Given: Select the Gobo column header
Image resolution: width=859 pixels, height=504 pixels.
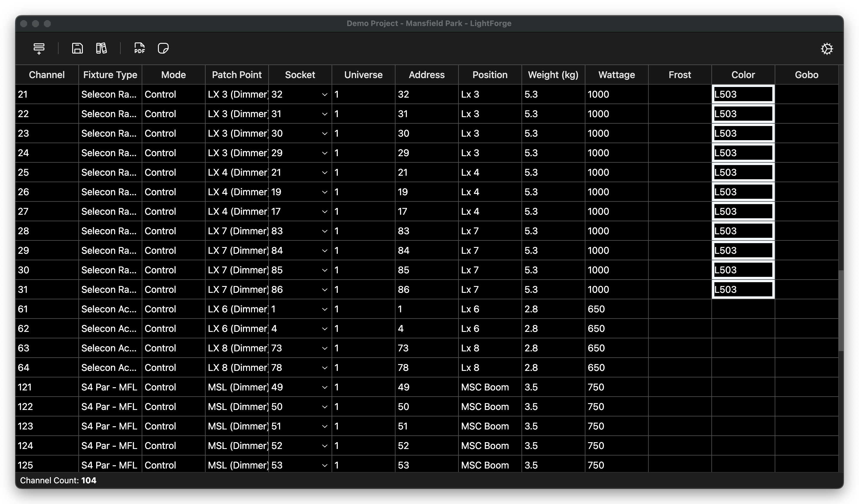Looking at the screenshot, I should click(806, 75).
